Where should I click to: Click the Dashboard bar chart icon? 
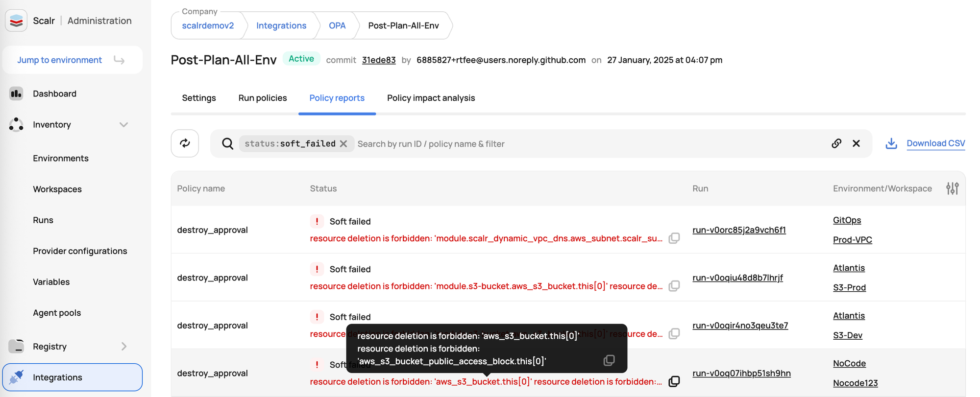tap(16, 93)
